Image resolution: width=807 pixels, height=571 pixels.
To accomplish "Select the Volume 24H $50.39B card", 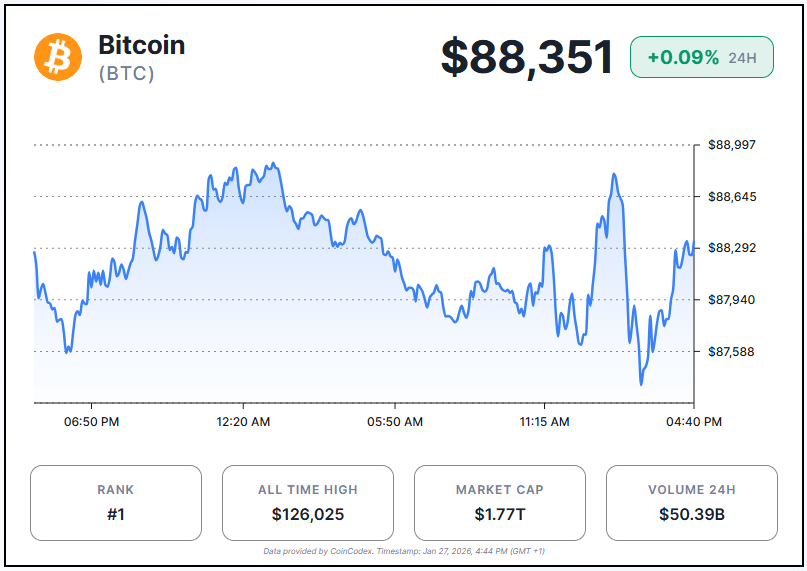I will tap(692, 503).
